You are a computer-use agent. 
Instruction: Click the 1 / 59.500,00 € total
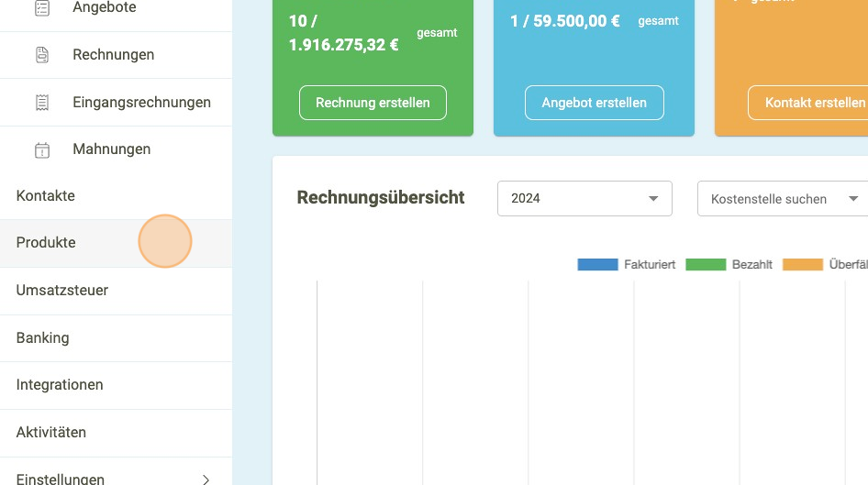564,21
